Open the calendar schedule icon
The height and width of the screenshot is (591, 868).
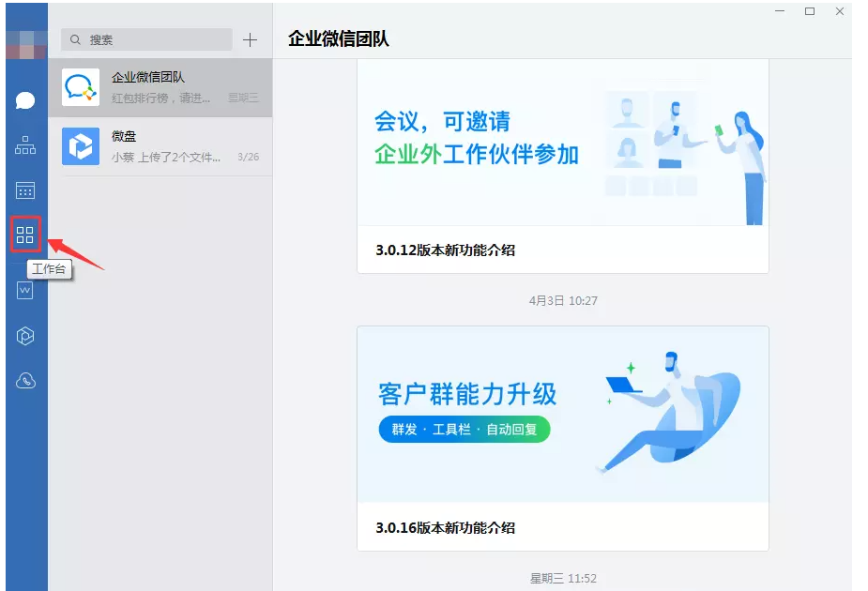pyautogui.click(x=25, y=190)
